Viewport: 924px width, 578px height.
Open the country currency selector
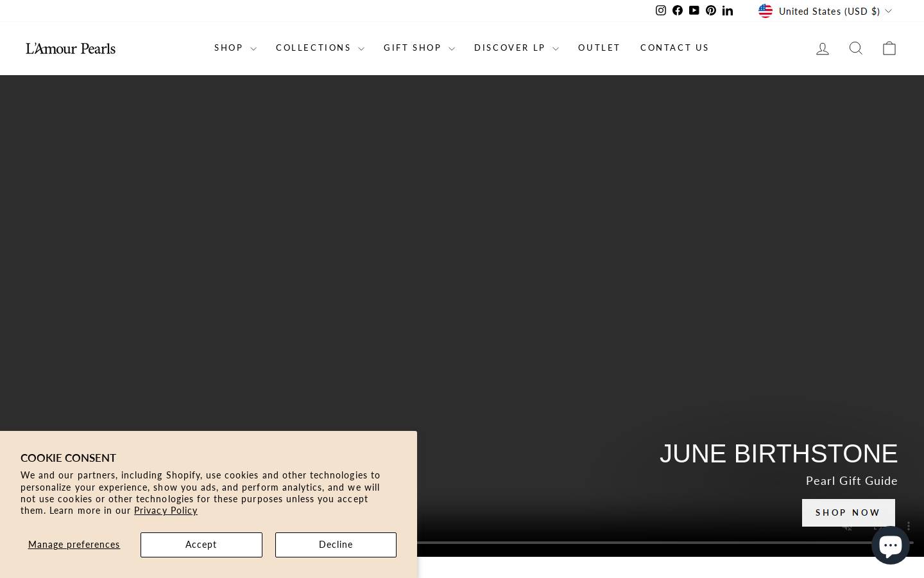click(825, 11)
